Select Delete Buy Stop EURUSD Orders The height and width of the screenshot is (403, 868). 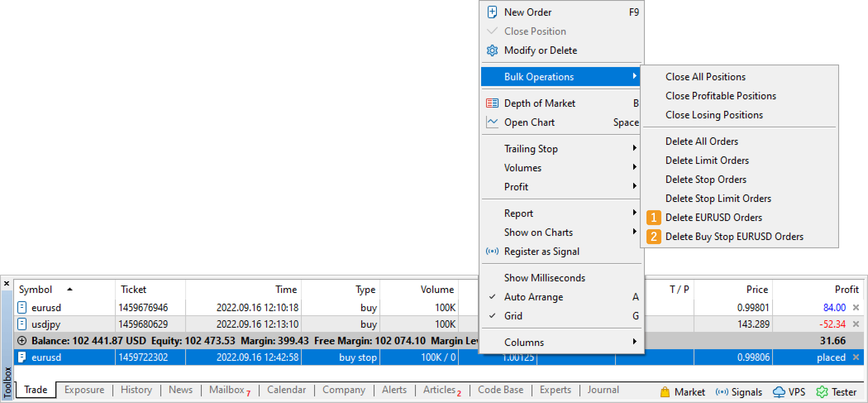pos(734,237)
